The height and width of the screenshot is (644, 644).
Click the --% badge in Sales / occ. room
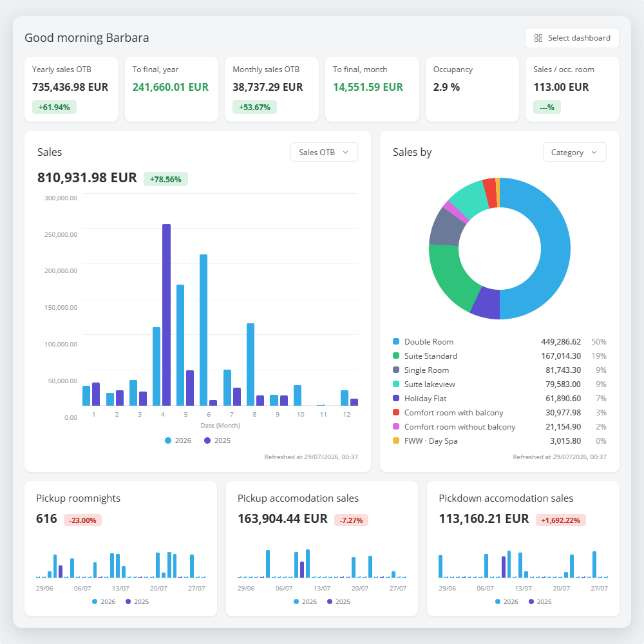(x=547, y=107)
